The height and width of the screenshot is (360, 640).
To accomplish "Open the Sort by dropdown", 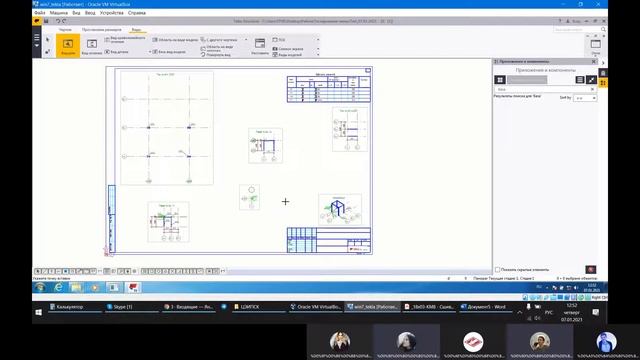I will 585,98.
